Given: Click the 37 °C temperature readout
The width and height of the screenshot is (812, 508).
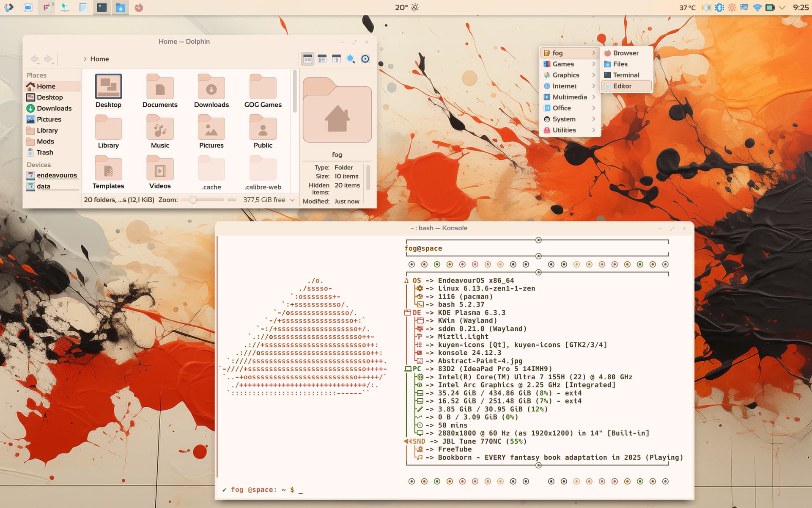Looking at the screenshot, I should click(x=687, y=8).
